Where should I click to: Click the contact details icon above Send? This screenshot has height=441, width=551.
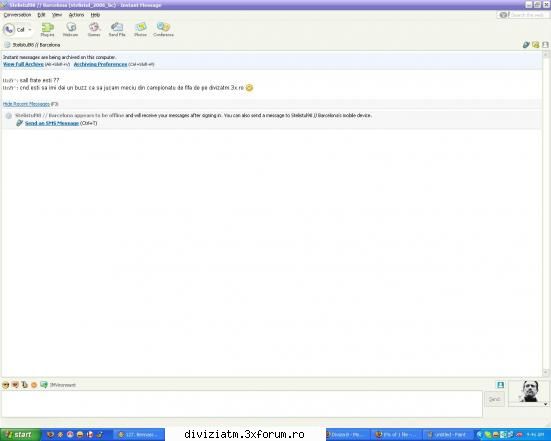pos(500,385)
